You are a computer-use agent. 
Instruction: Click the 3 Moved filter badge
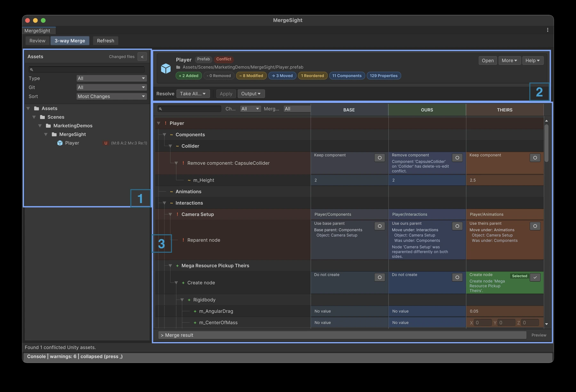282,76
